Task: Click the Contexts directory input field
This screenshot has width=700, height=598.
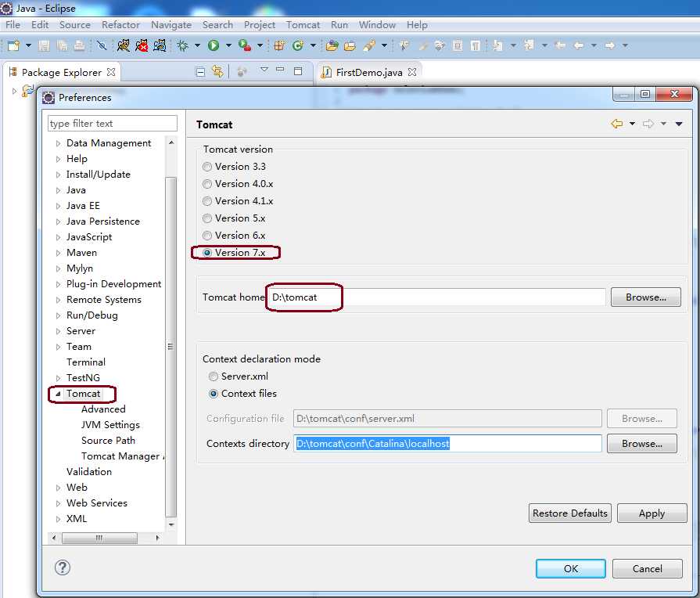Action: (447, 443)
